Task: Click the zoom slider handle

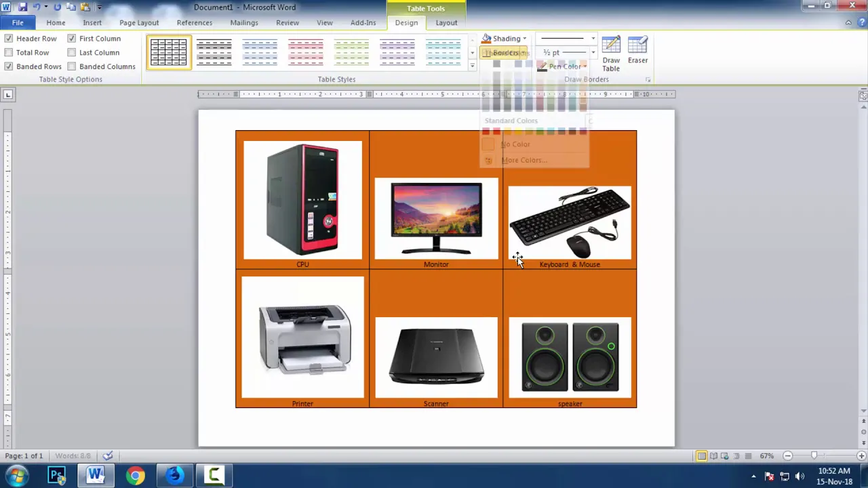Action: (x=814, y=456)
